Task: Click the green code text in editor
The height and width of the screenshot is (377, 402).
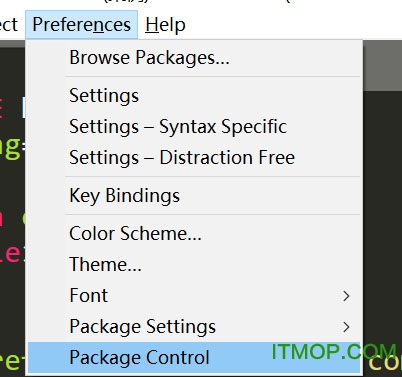Action: coord(11,146)
